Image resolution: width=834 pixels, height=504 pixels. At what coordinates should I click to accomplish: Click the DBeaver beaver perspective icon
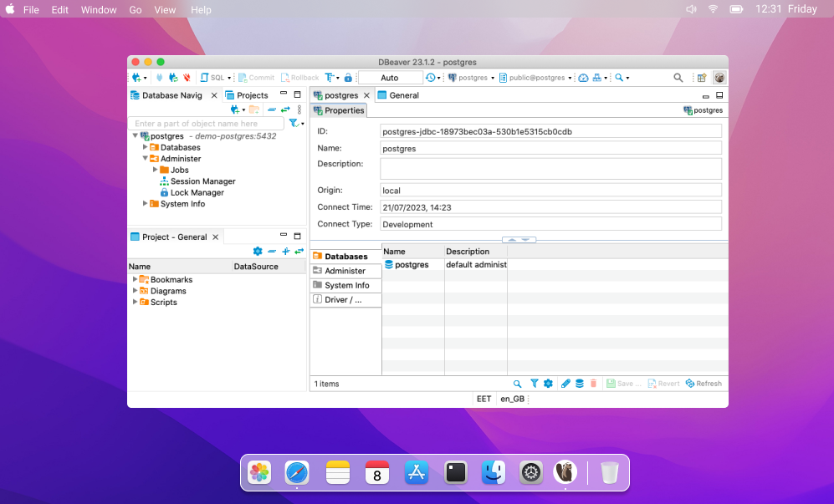click(719, 78)
